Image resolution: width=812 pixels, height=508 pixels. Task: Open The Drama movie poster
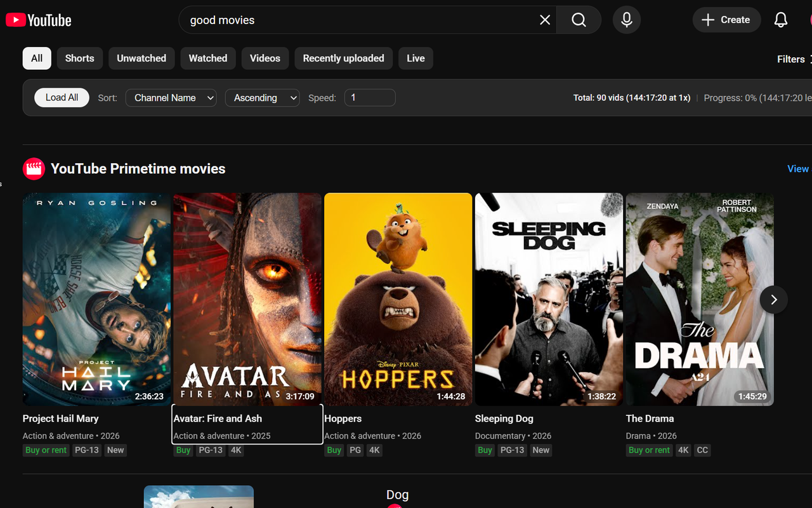click(700, 299)
